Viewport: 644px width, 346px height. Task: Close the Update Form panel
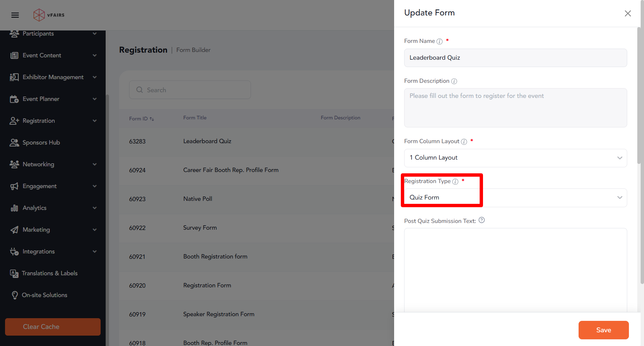[x=628, y=13]
